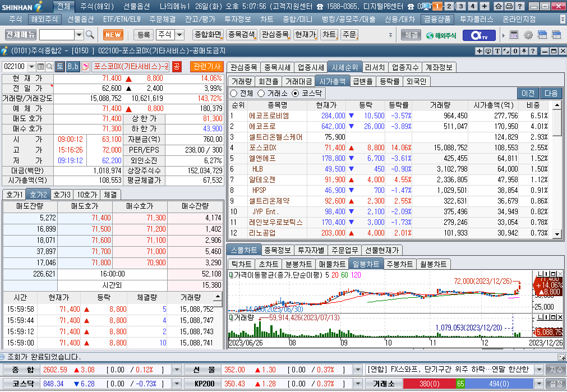Click the printer icon in title bar
The width and height of the screenshot is (567, 392).
509,6
